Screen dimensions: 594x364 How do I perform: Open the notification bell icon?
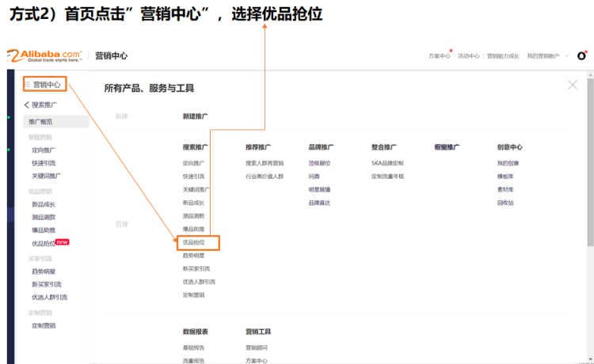point(582,55)
